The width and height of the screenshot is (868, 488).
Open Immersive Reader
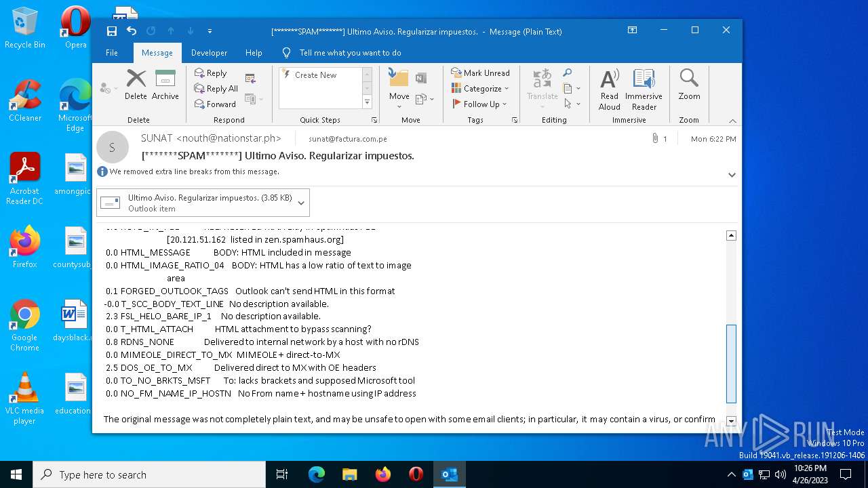(644, 89)
